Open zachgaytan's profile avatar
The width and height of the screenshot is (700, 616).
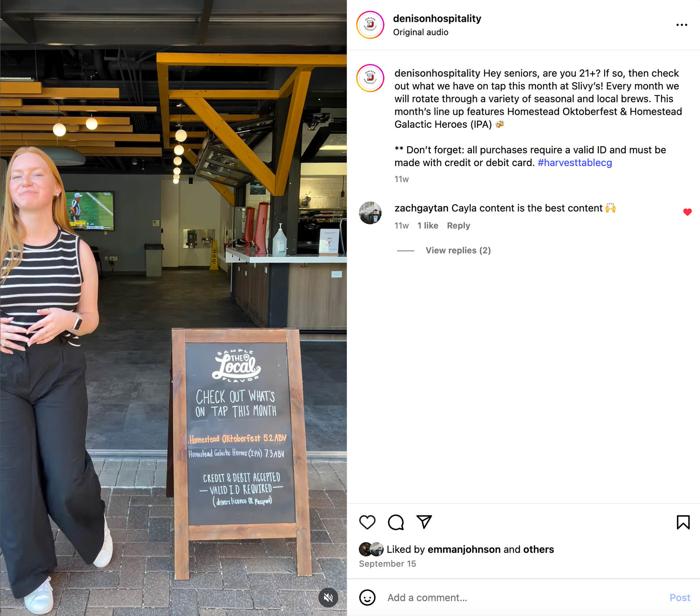(x=370, y=213)
